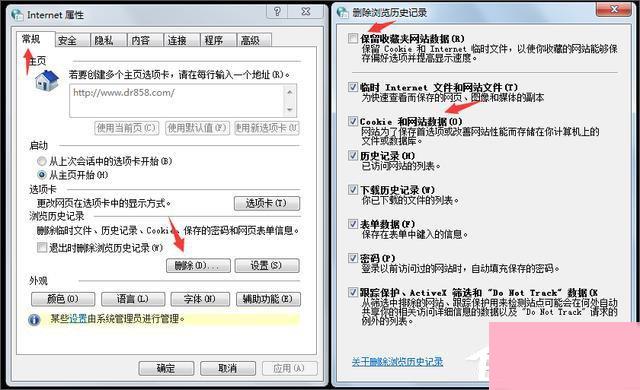Toggle 跟踪保护、ActiveX 筛选 checkbox
The height and width of the screenshot is (390, 640).
point(353,292)
